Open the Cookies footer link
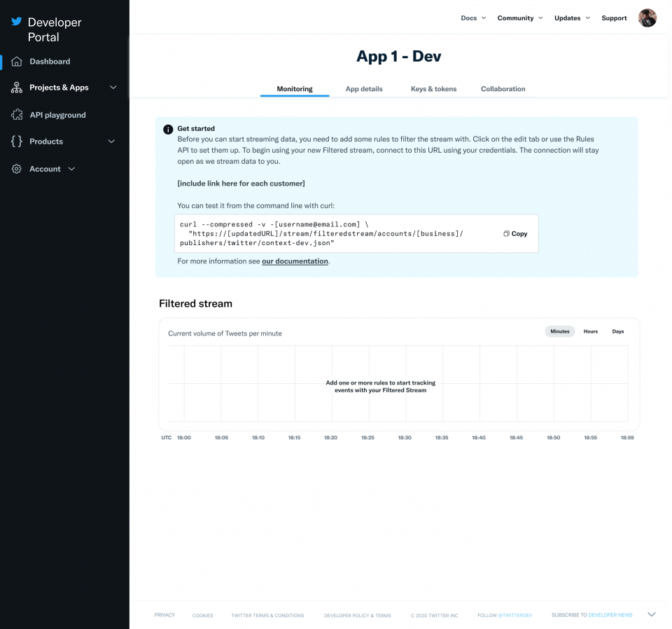The height and width of the screenshot is (629, 672). pos(203,615)
